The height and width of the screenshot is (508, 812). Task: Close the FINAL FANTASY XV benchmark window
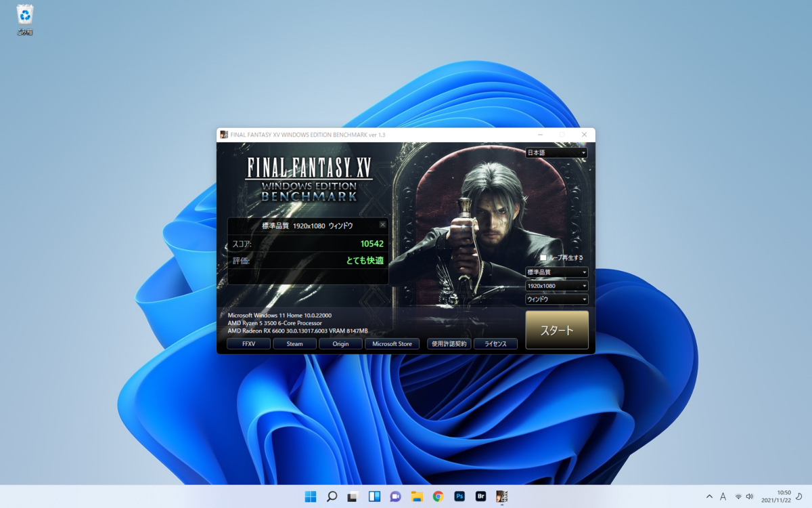(584, 135)
